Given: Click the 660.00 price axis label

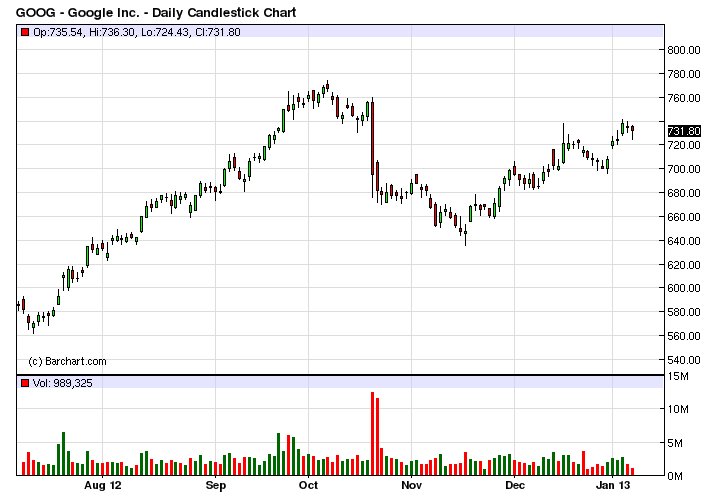Looking at the screenshot, I should 684,217.
